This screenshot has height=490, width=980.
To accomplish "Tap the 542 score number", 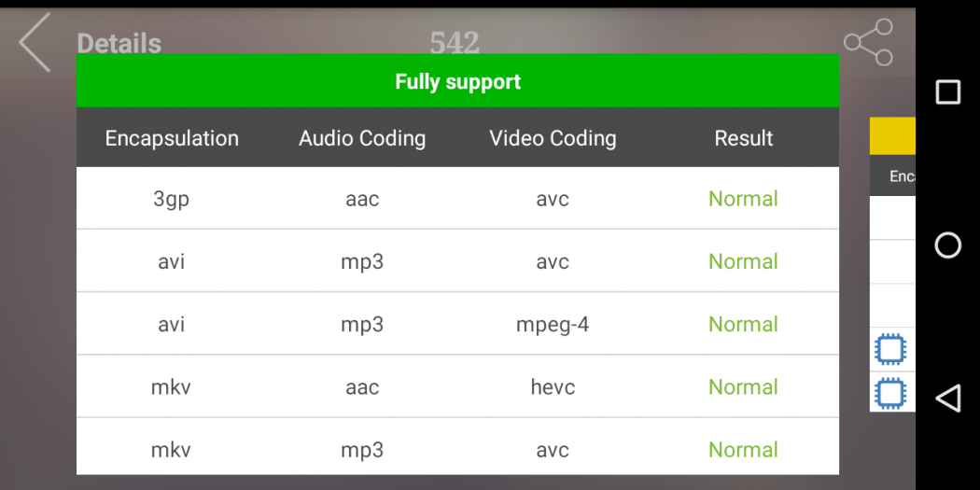I will coord(455,42).
